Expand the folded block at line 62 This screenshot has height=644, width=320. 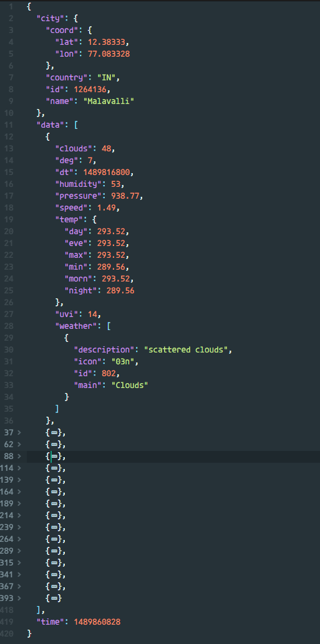(x=19, y=445)
